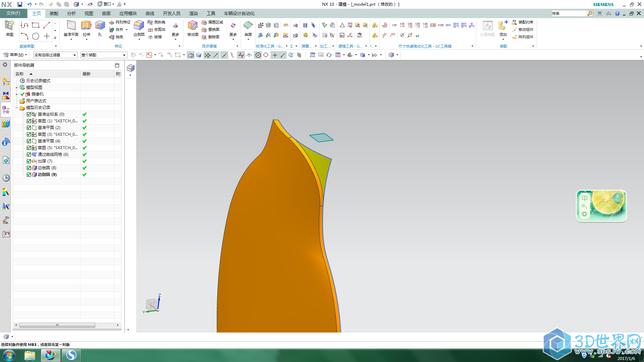Click the search command input field
Viewport: 644px width, 362px height.
coord(569,13)
